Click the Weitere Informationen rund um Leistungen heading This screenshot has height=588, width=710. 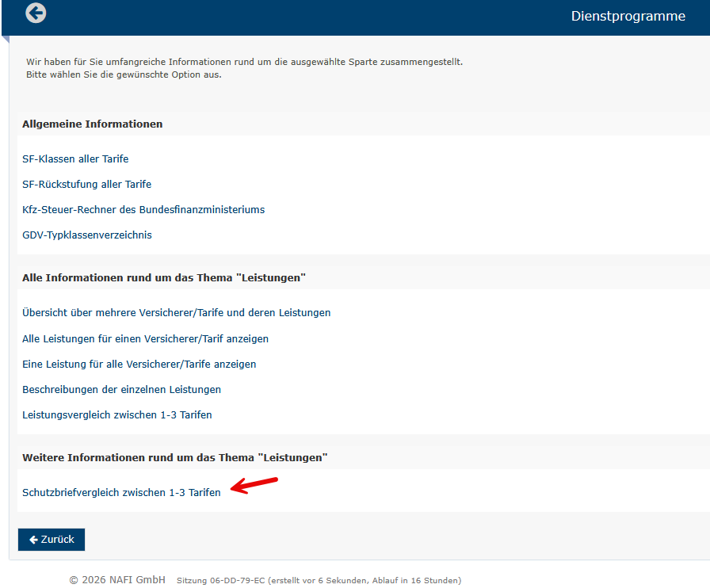pos(174,458)
